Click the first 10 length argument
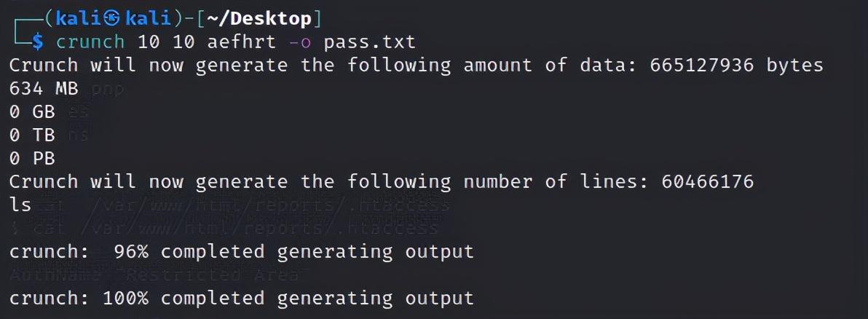Viewport: 868px width, 319px height. (148, 42)
